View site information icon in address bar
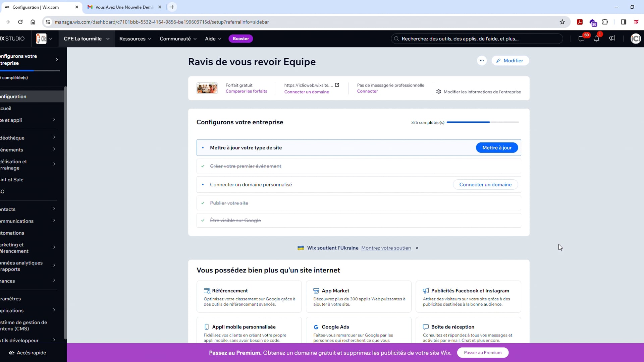 pyautogui.click(x=48, y=22)
